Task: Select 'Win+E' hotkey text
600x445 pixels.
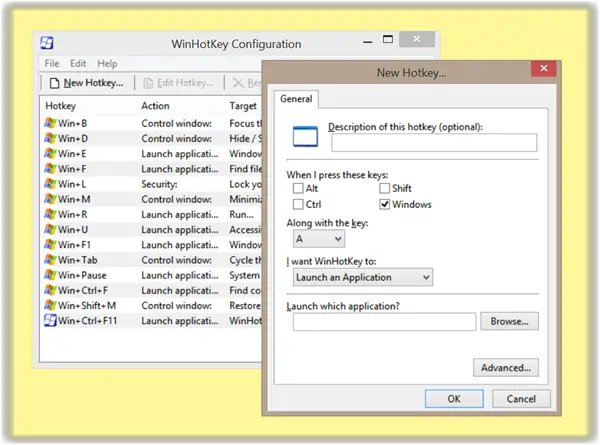Action: (72, 153)
